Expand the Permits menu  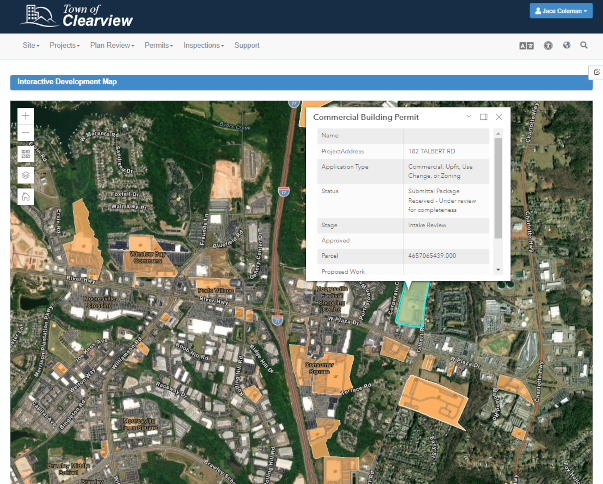point(159,45)
